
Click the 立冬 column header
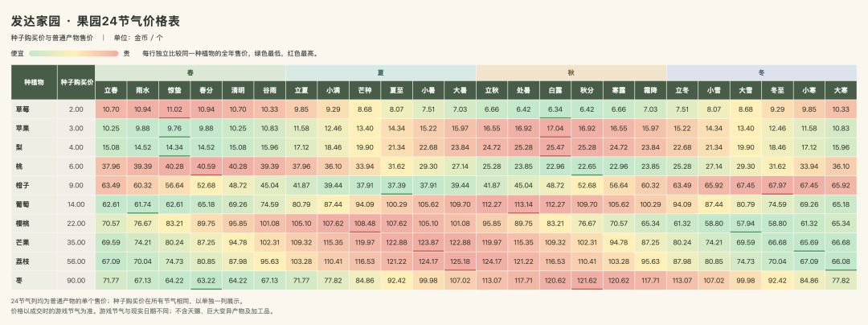click(682, 90)
